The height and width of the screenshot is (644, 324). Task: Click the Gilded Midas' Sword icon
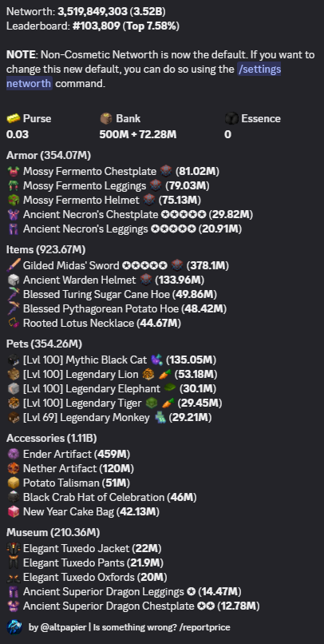(13, 266)
